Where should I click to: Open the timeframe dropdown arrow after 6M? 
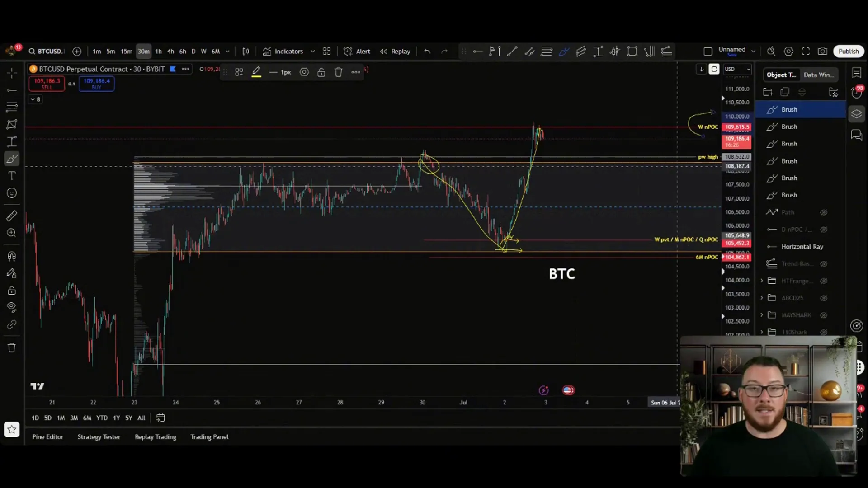[227, 52]
